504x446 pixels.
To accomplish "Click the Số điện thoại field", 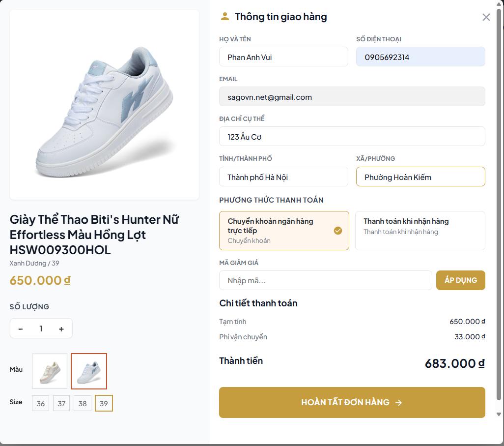I will pyautogui.click(x=420, y=57).
